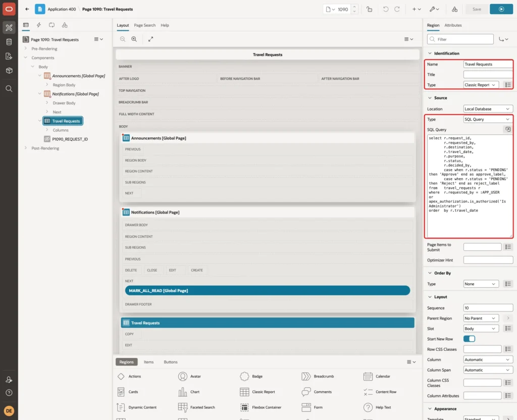The width and height of the screenshot is (517, 420).
Task: Open the Go to Group menu button
Action: (503, 39)
